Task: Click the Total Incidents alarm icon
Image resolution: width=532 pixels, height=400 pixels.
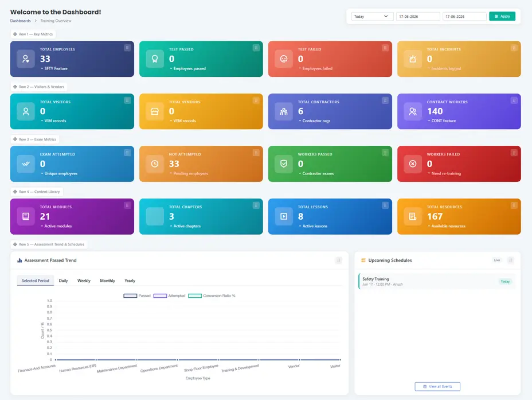Action: pos(413,59)
